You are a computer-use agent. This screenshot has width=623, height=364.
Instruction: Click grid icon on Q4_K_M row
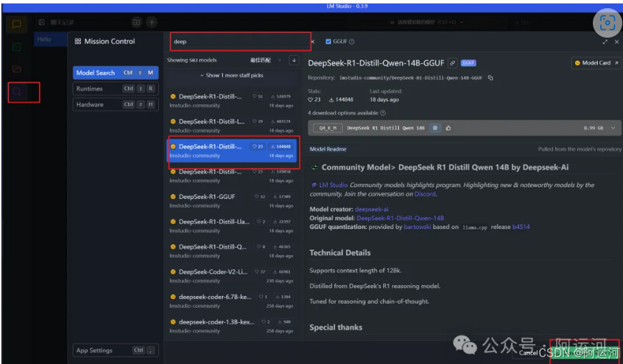(x=435, y=128)
